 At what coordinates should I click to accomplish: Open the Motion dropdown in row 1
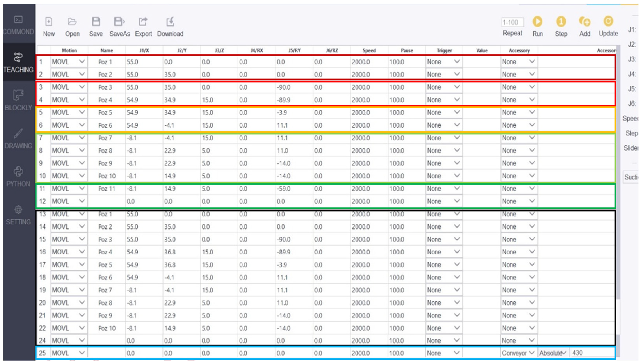pyautogui.click(x=69, y=62)
